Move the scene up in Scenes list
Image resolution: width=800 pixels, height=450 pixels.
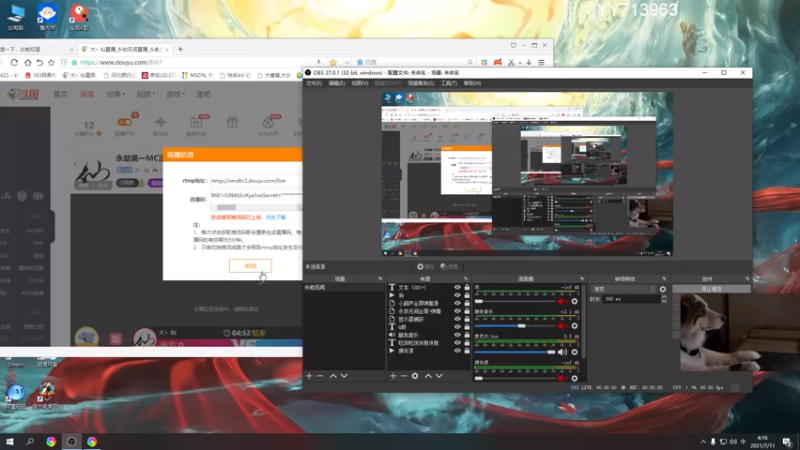tap(333, 376)
